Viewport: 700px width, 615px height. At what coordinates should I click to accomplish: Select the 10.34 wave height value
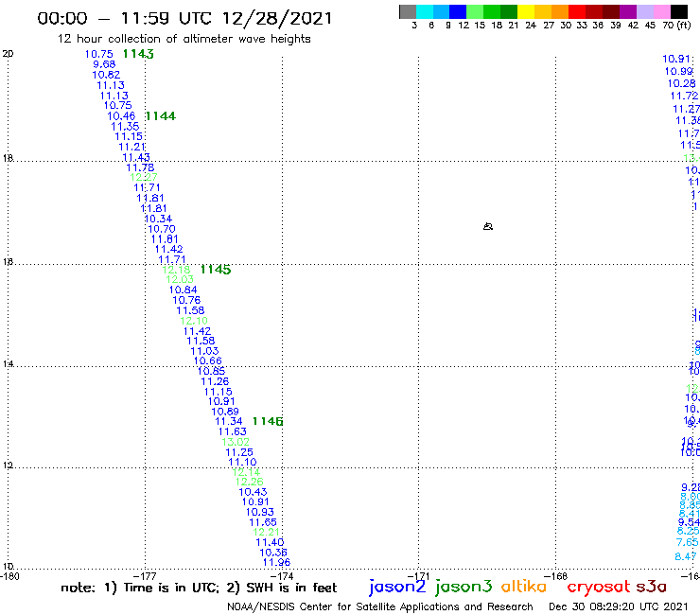tap(158, 219)
